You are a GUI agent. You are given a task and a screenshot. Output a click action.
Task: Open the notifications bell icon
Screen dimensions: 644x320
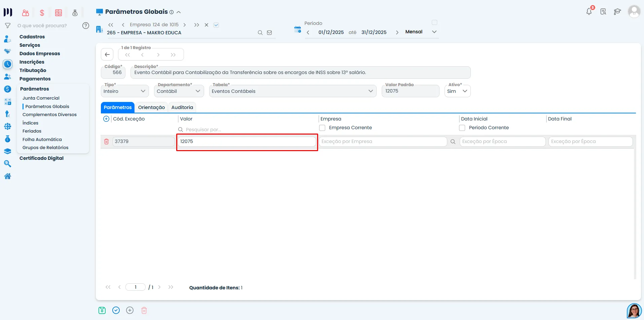pos(589,12)
